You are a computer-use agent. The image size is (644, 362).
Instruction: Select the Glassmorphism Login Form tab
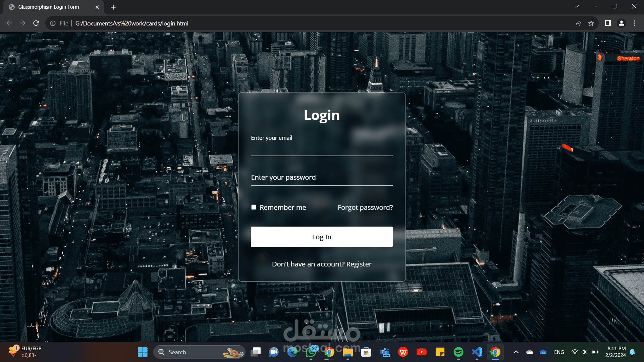coord(49,7)
